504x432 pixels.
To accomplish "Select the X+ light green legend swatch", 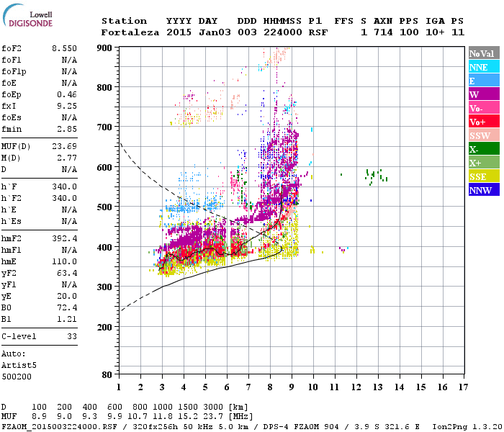I will tap(484, 163).
